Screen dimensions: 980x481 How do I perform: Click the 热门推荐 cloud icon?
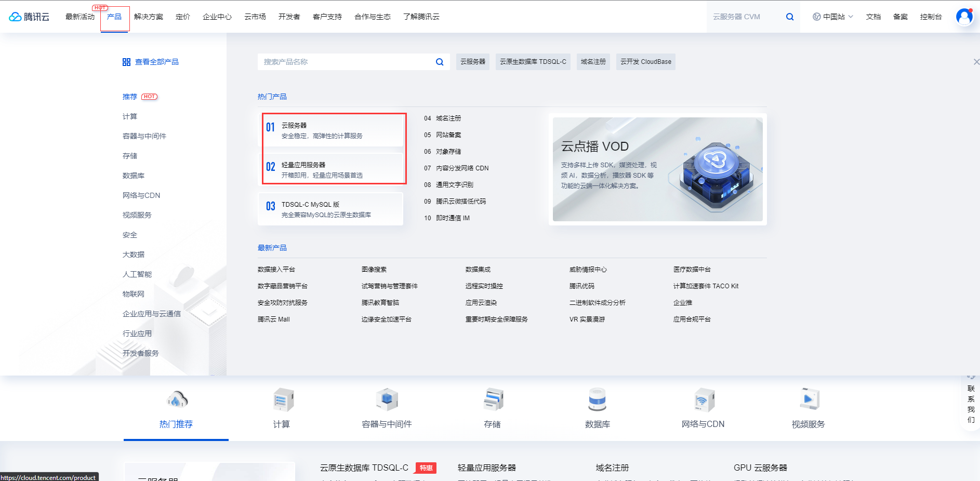(x=177, y=400)
